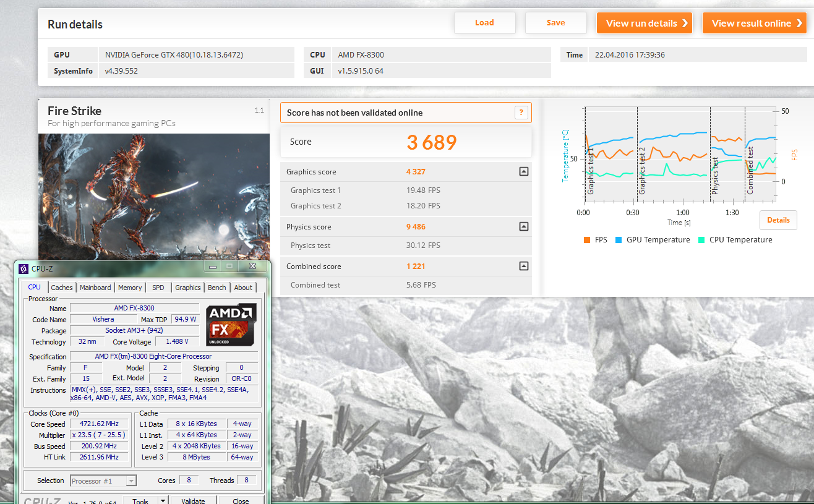Viewport: 814px width, 504px height.
Task: Click the Core Voltage value 1.488 V
Action: [178, 341]
